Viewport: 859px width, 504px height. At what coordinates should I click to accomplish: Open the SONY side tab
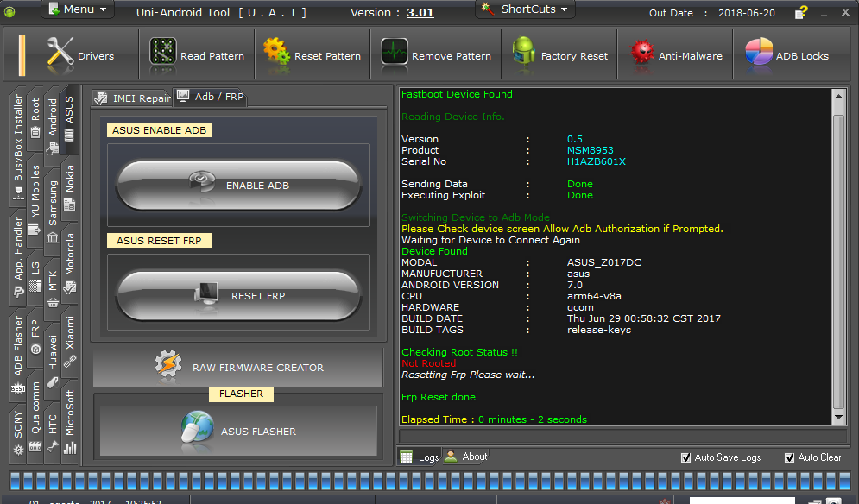click(18, 432)
